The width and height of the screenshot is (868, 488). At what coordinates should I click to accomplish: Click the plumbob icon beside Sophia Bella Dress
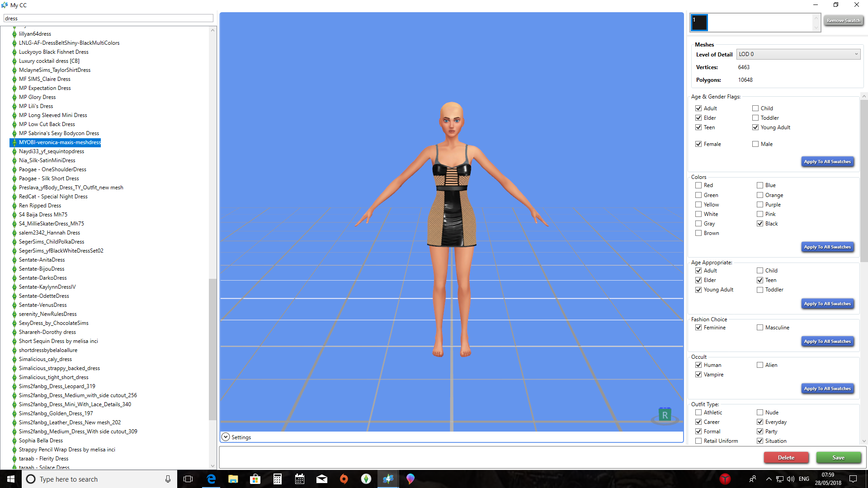pos(14,441)
